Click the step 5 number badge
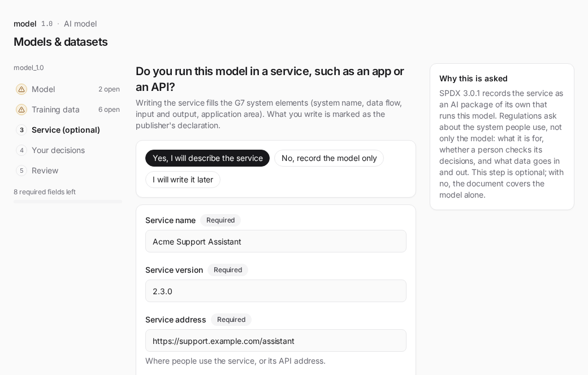The image size is (588, 375). (21, 171)
